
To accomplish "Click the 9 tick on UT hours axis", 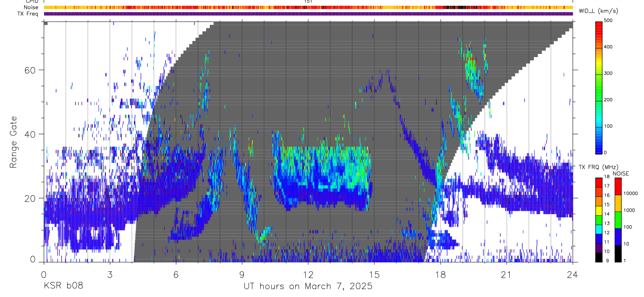I will 242,274.
